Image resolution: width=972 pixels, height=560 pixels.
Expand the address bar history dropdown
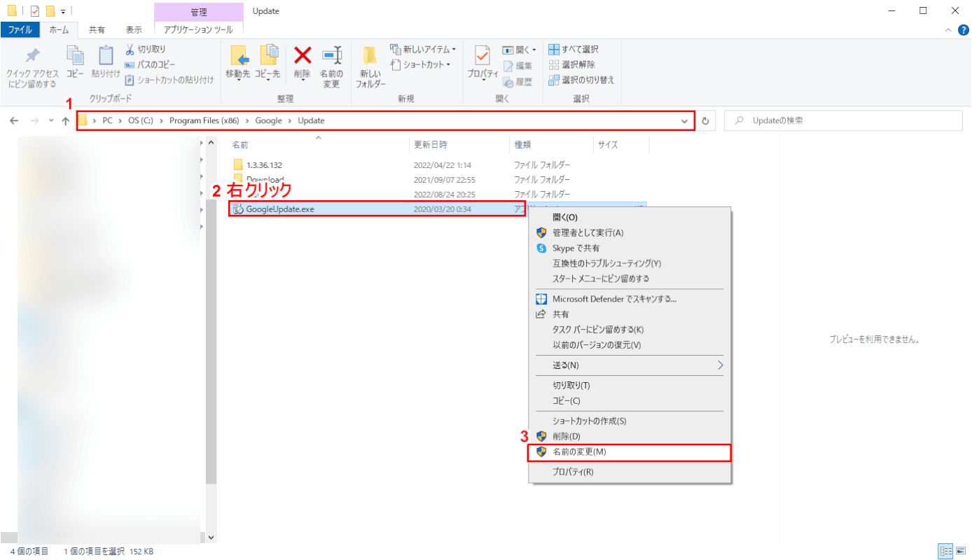coord(685,120)
